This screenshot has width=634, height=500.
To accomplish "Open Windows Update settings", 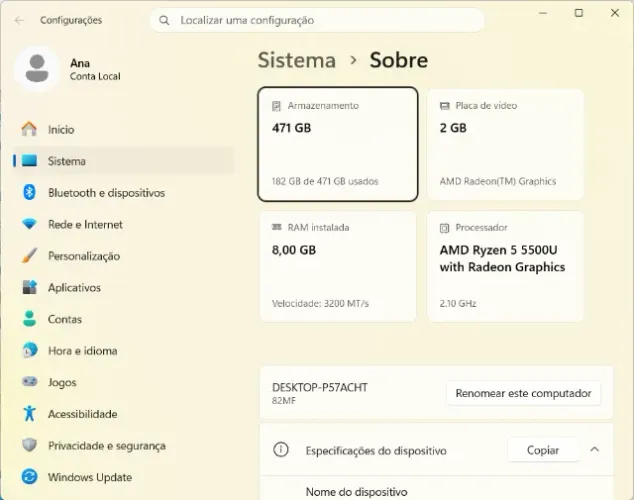I will [x=123, y=477].
